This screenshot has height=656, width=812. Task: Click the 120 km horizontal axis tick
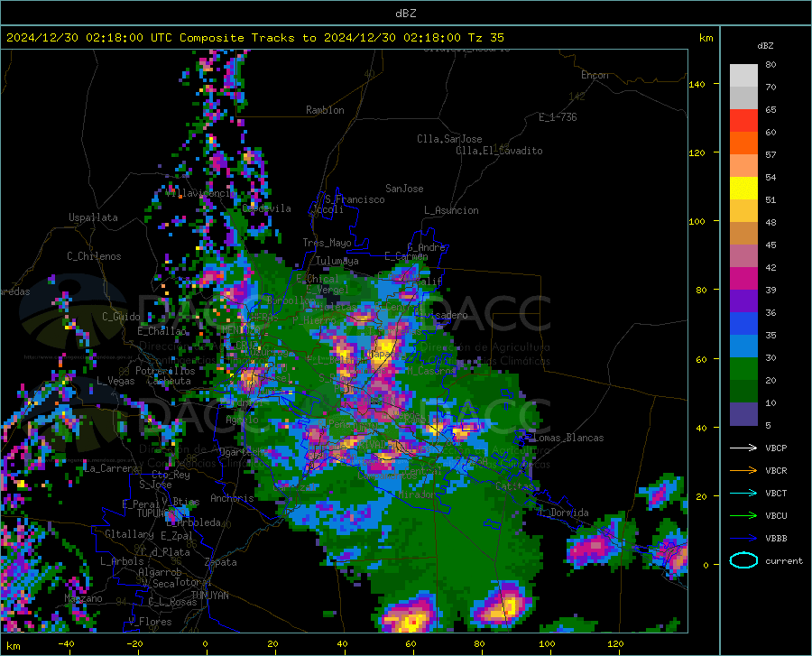(x=615, y=644)
